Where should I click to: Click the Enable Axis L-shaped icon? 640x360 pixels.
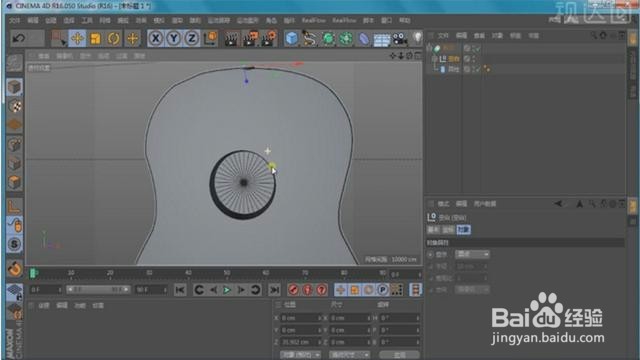pyautogui.click(x=14, y=207)
